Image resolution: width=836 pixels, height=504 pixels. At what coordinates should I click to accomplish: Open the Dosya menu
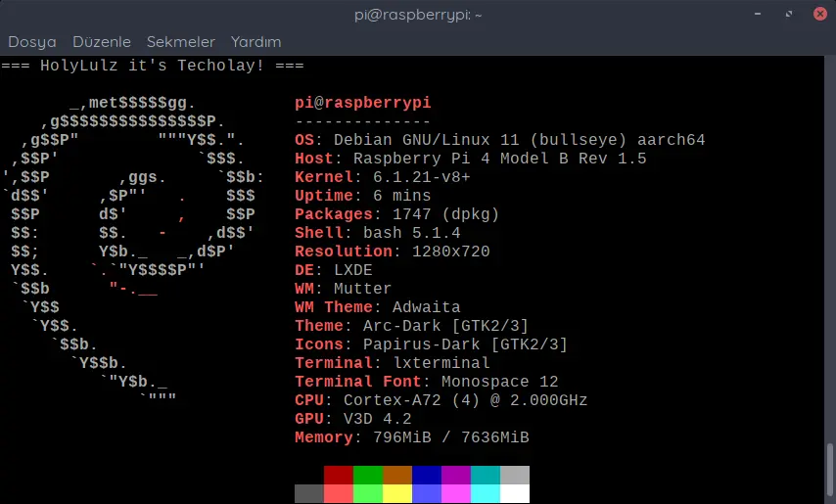click(x=32, y=41)
